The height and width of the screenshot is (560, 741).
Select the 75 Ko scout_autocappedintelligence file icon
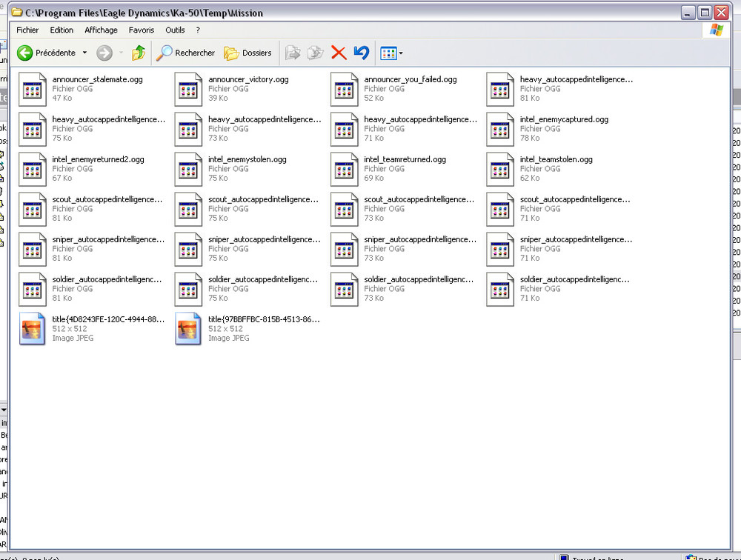[x=188, y=210]
